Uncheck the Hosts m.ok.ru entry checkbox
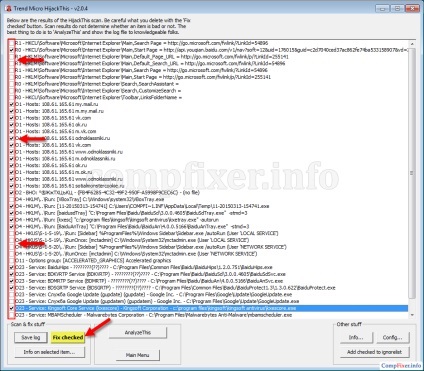The width and height of the screenshot is (424, 371). coord(12,172)
